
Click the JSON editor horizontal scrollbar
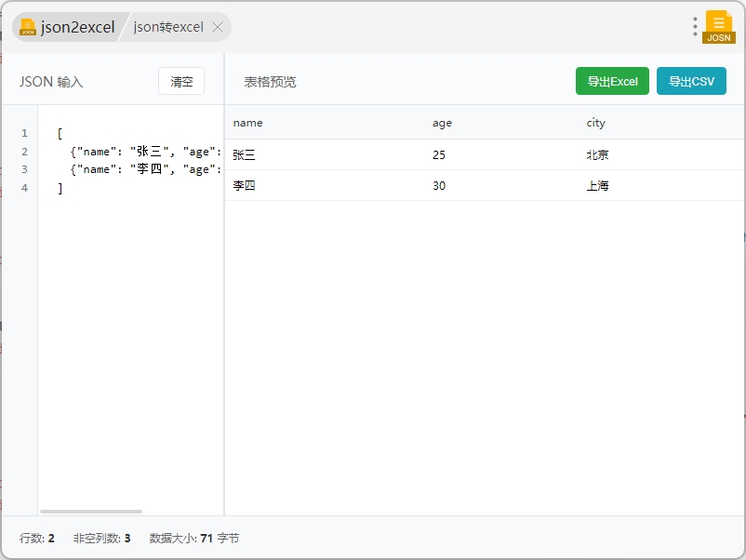click(x=91, y=511)
